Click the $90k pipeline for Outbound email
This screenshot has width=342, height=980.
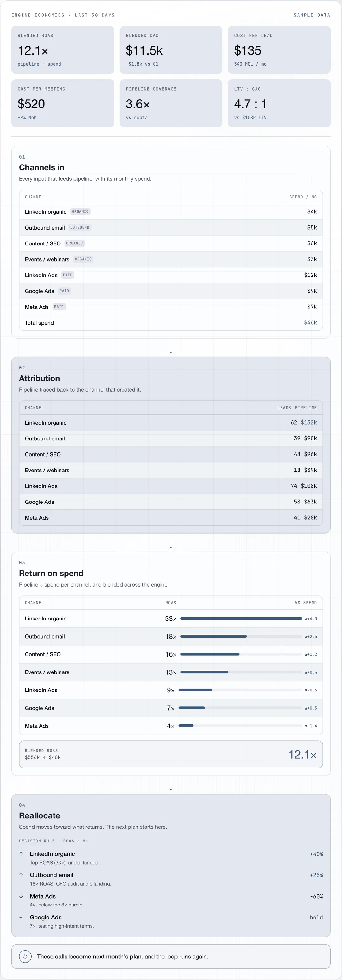pyautogui.click(x=310, y=438)
